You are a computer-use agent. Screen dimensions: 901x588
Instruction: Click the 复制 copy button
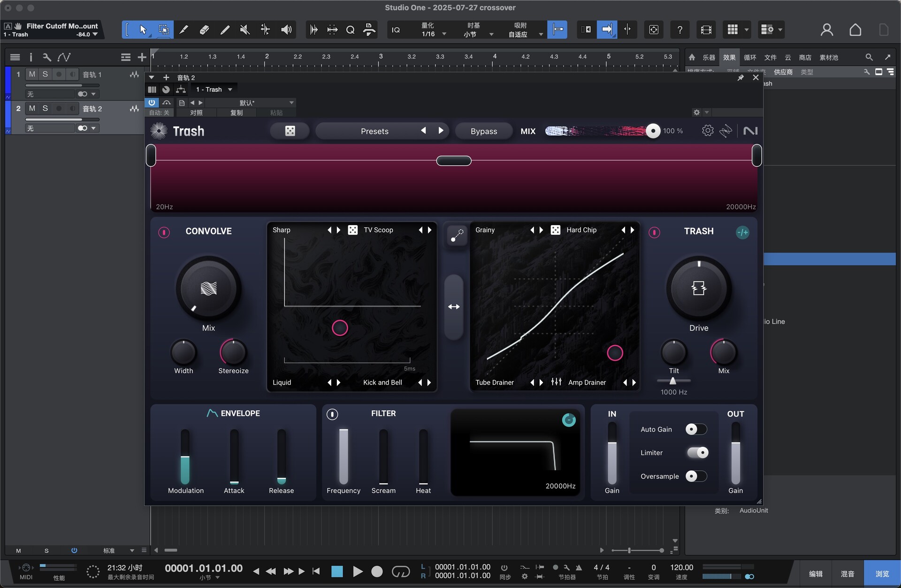pyautogui.click(x=237, y=113)
